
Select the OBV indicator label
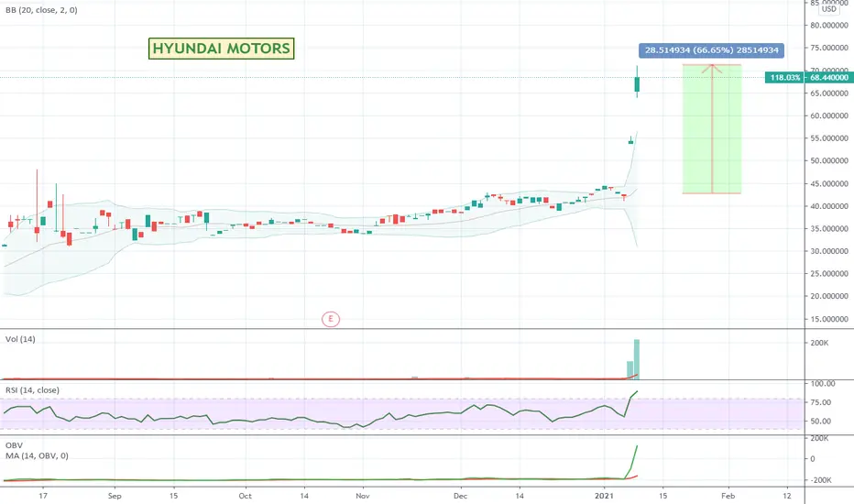pos(14,445)
